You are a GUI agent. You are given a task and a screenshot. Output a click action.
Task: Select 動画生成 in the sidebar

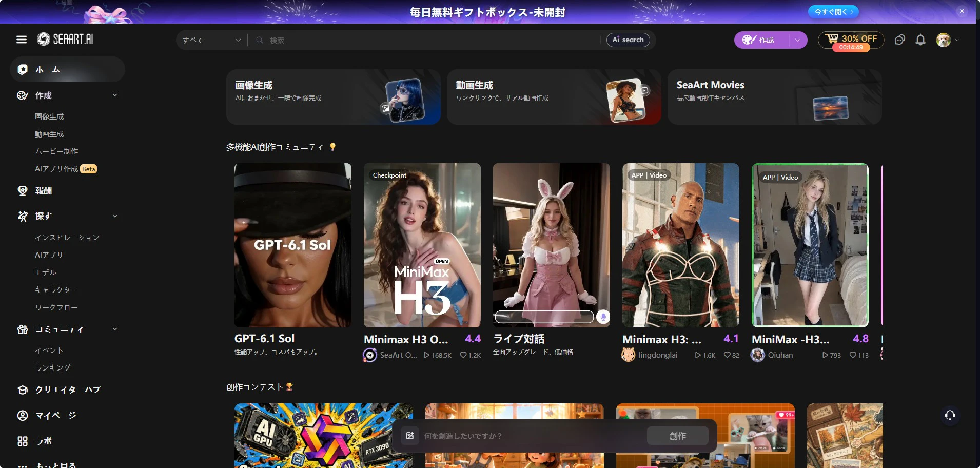point(49,134)
